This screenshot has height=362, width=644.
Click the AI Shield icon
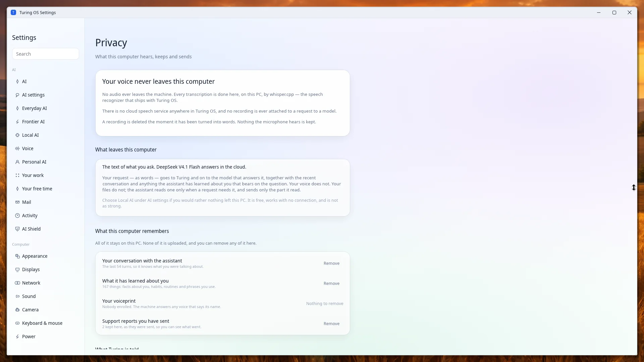pos(17,229)
